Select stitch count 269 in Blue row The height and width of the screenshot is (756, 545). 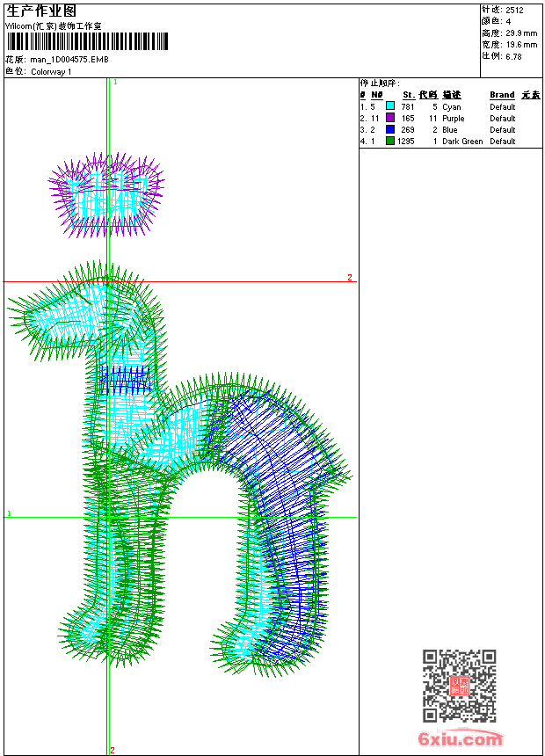click(x=408, y=130)
